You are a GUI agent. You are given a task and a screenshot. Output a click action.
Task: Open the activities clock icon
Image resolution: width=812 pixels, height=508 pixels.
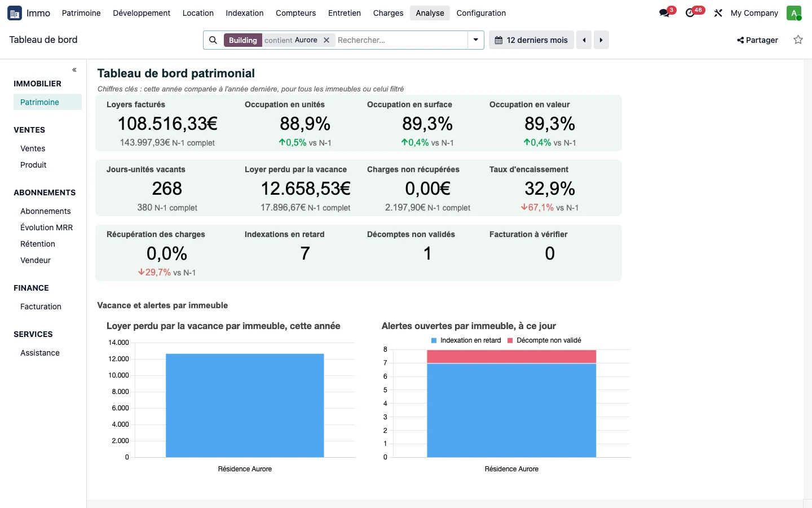point(690,13)
